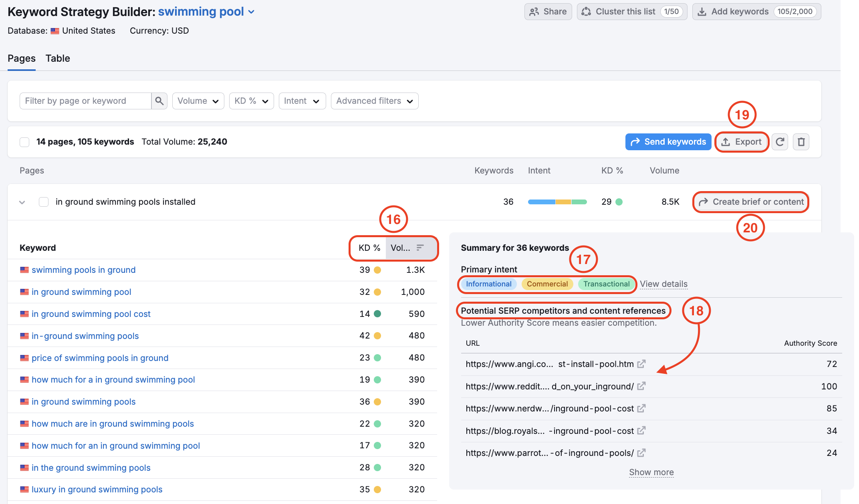Select the 'in ground swimming pools installed' checkbox
The height and width of the screenshot is (504, 859).
coord(43,202)
